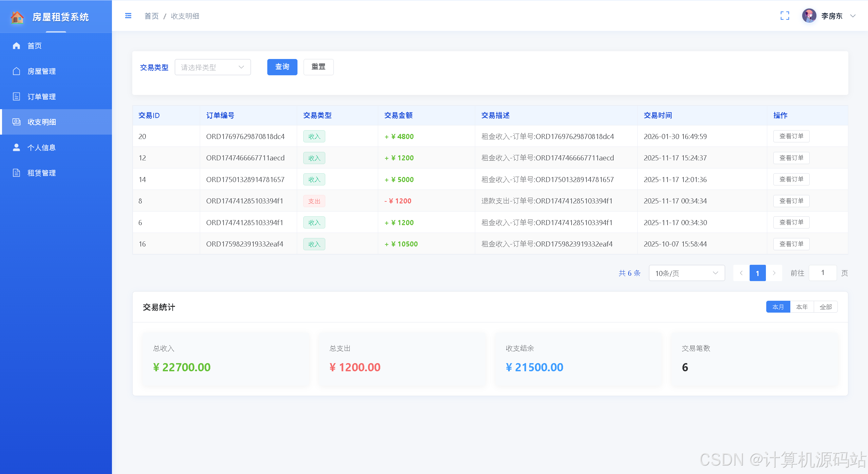Click the 李房东 user avatar
Viewport: 868px width, 474px height.
click(809, 16)
